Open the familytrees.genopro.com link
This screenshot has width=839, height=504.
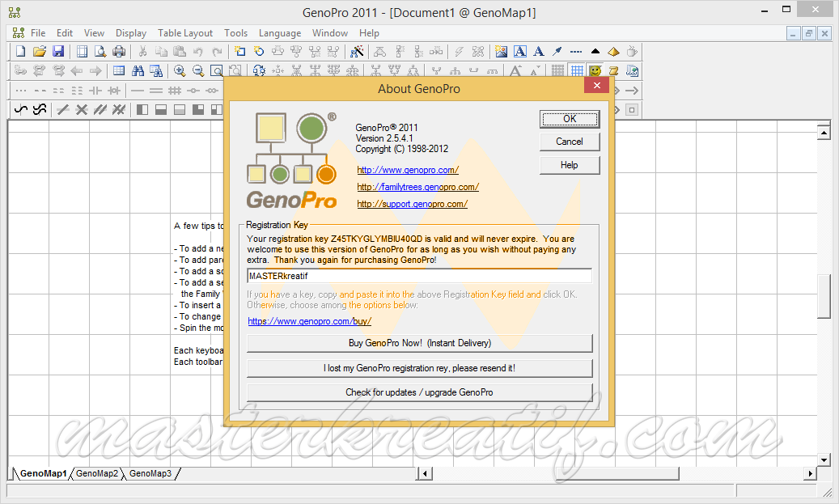[418, 187]
